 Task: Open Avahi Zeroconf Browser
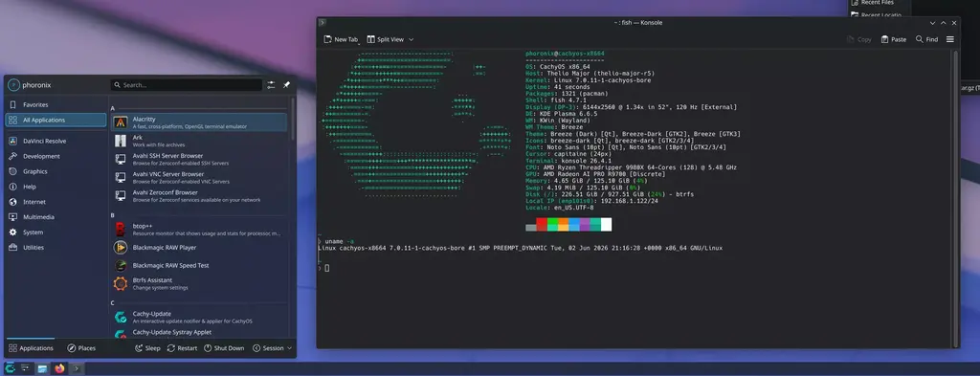(x=199, y=196)
